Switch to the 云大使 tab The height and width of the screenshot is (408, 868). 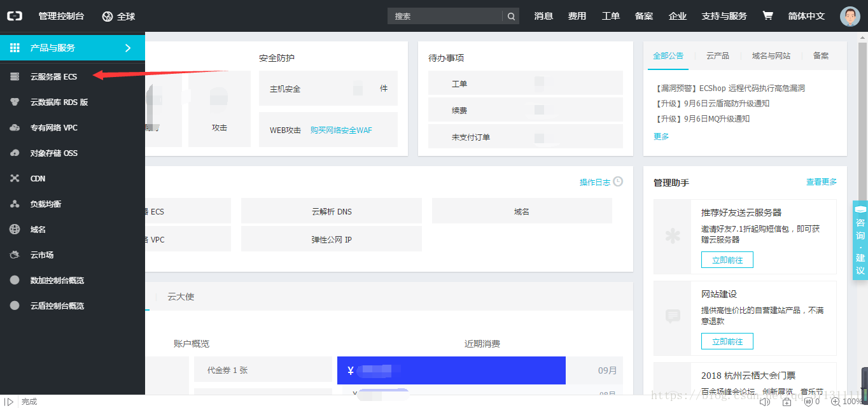tap(181, 297)
